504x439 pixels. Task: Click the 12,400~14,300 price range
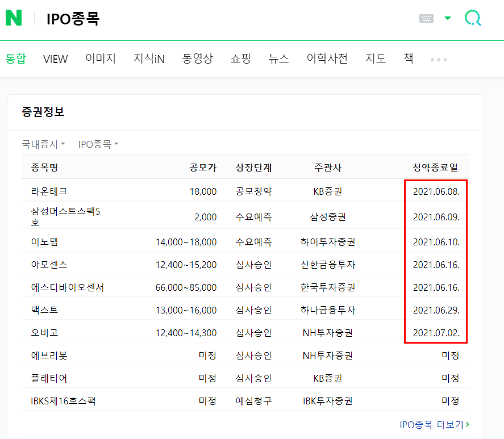tap(186, 333)
